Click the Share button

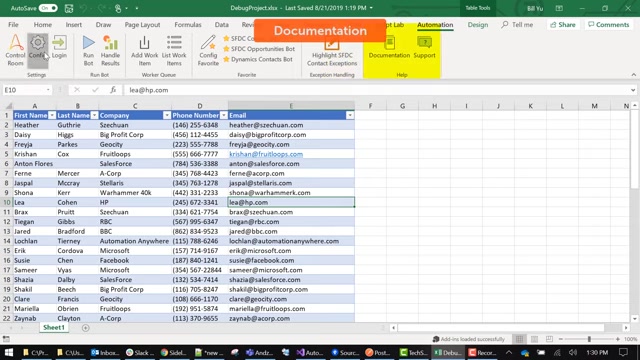coord(563,24)
